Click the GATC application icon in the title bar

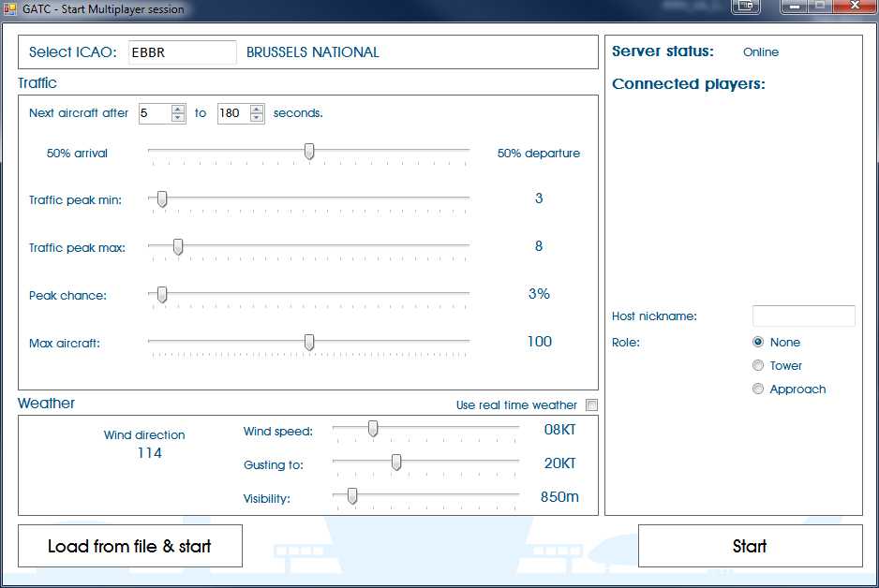pos(9,8)
